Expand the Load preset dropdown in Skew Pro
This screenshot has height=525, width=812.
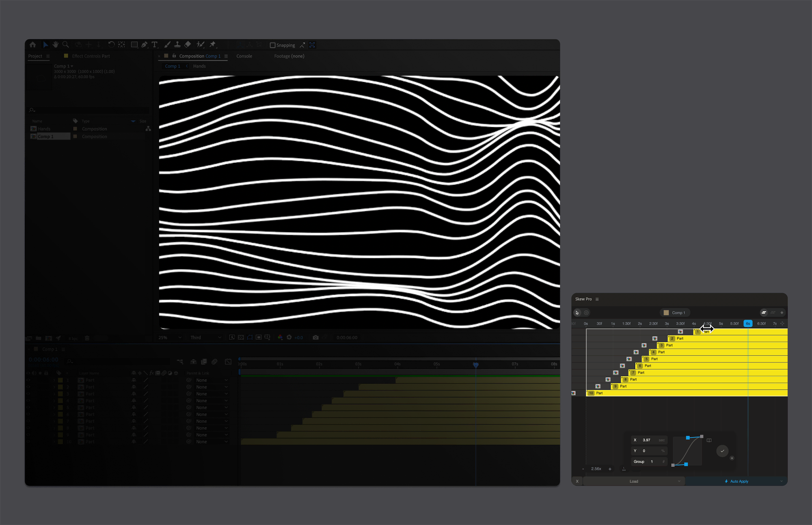point(678,481)
